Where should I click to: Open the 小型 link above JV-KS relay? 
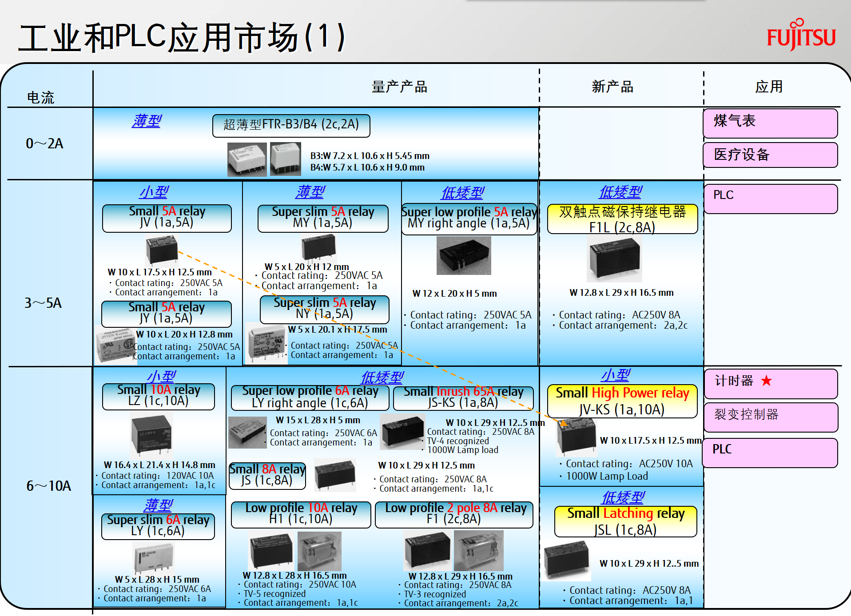615,375
